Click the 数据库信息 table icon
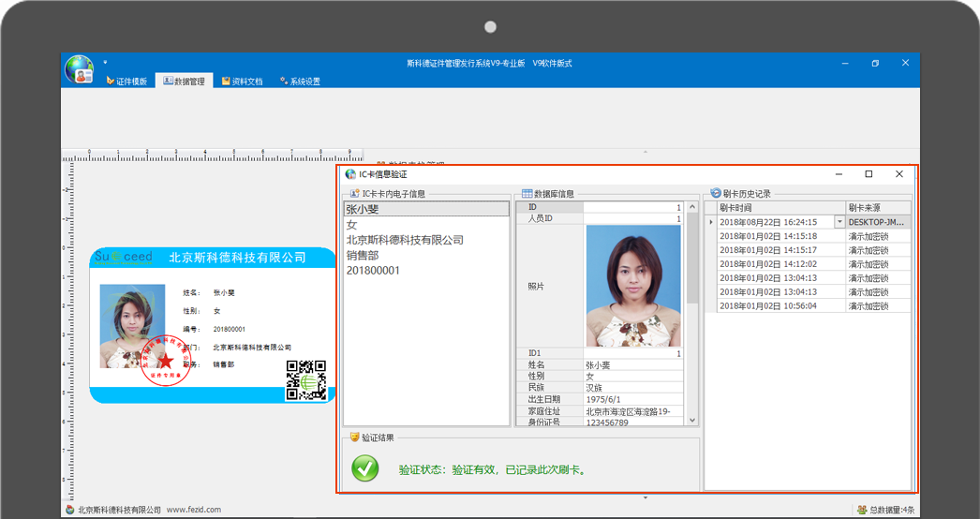 (527, 194)
